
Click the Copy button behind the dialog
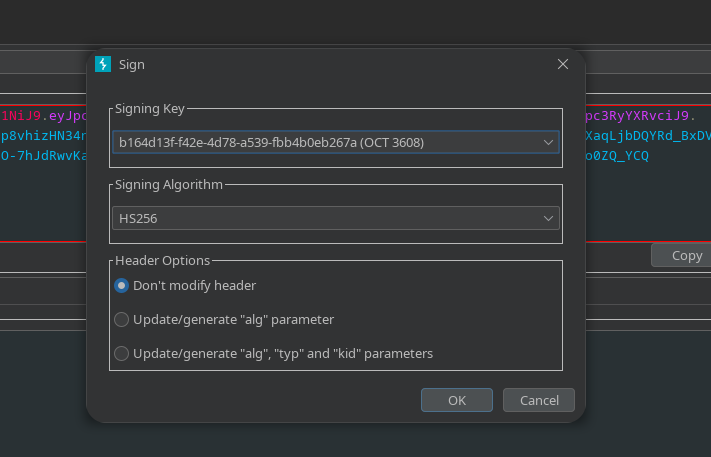686,255
